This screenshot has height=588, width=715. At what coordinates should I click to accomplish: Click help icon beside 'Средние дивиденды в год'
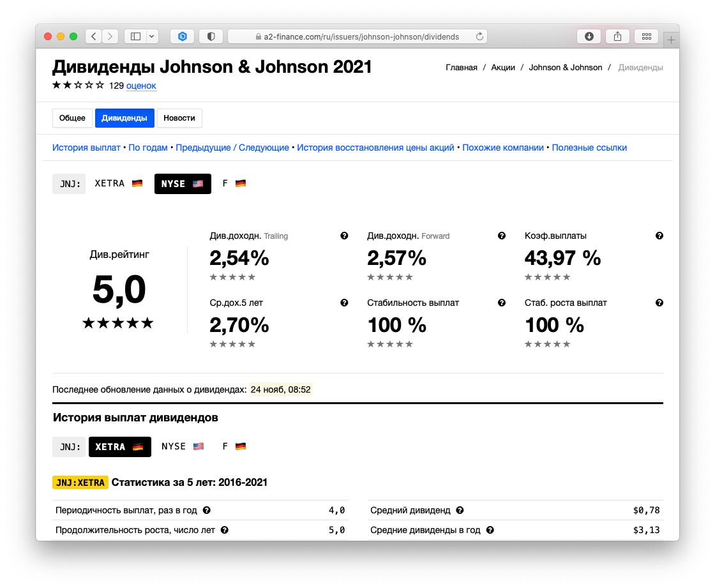490,530
